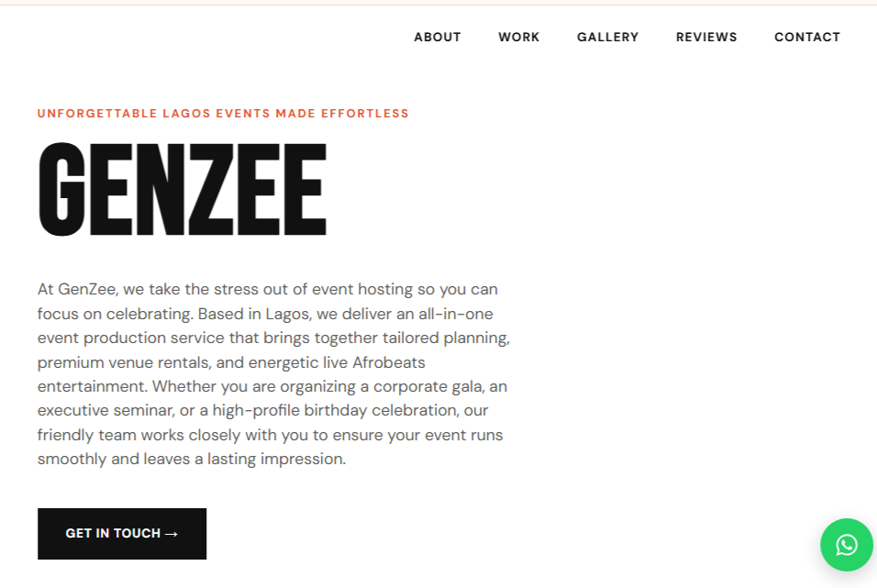
Task: Go to the About section
Action: pos(438,37)
